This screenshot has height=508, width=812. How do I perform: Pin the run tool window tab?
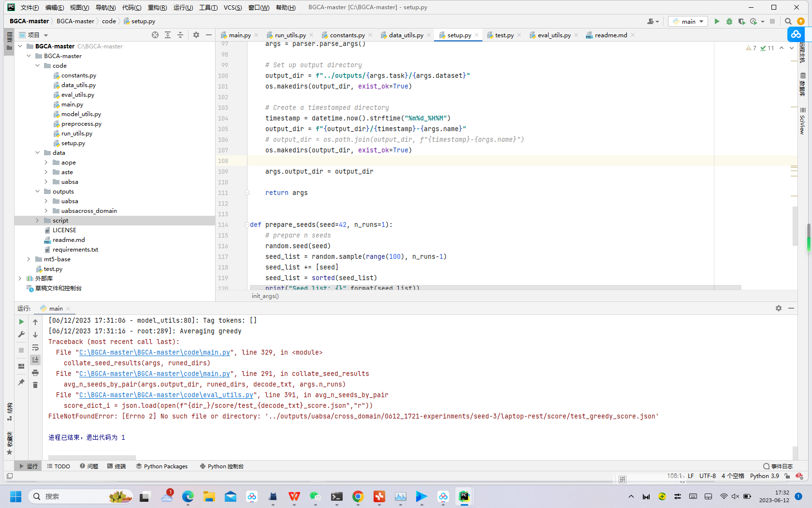click(x=21, y=382)
